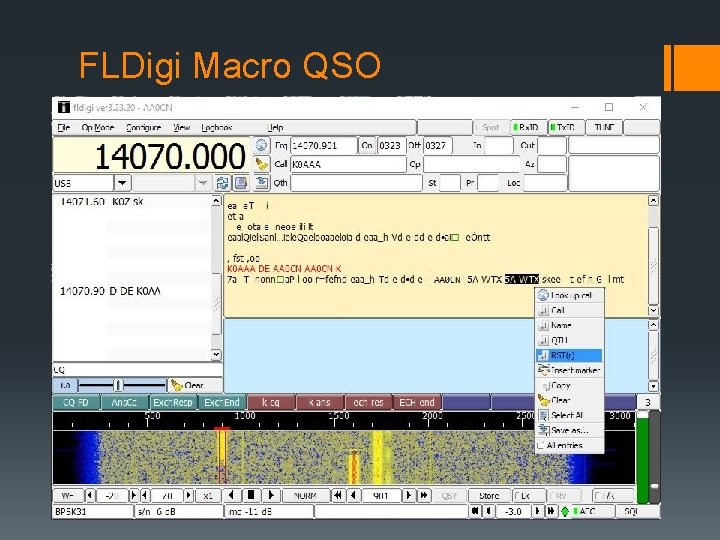
Task: Open the USB mode dropdown arrow
Action: (x=122, y=183)
